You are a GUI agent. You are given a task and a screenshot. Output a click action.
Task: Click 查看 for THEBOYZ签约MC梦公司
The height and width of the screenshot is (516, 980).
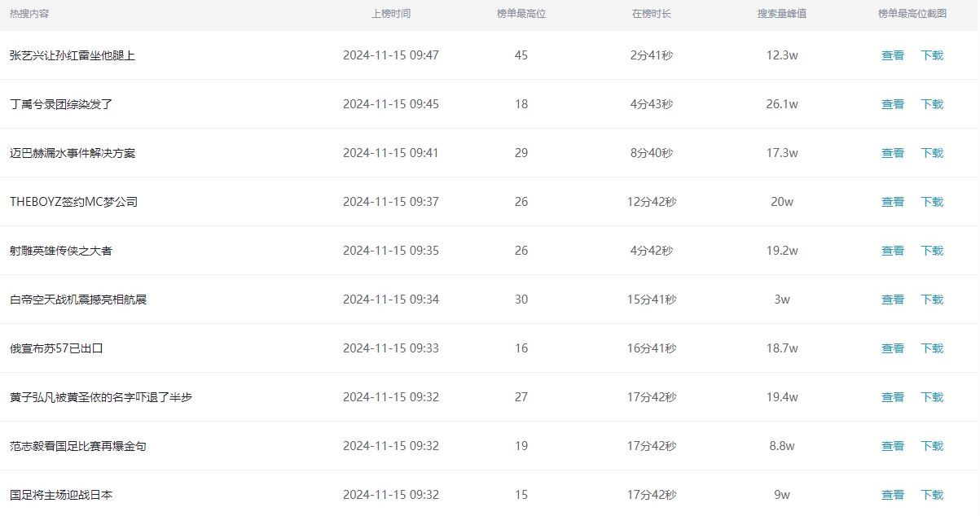pos(893,202)
